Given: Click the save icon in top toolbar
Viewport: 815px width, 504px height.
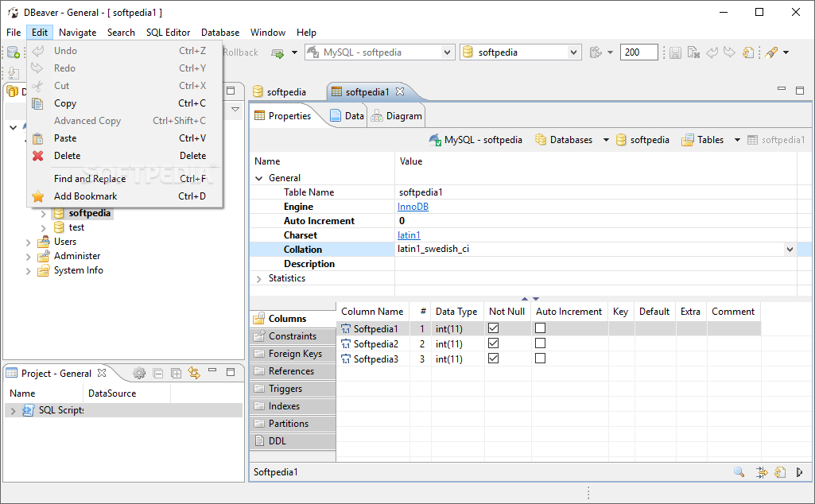Looking at the screenshot, I should [675, 52].
